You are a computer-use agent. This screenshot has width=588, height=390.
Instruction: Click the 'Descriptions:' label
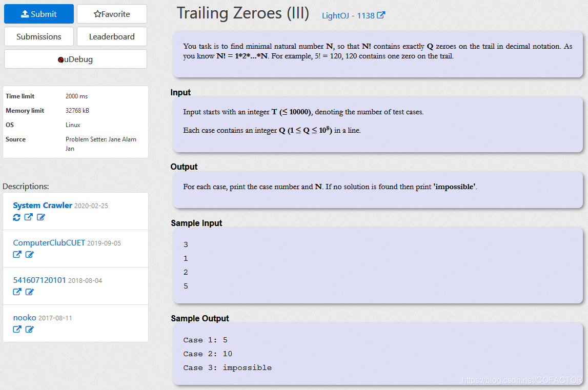tap(26, 187)
